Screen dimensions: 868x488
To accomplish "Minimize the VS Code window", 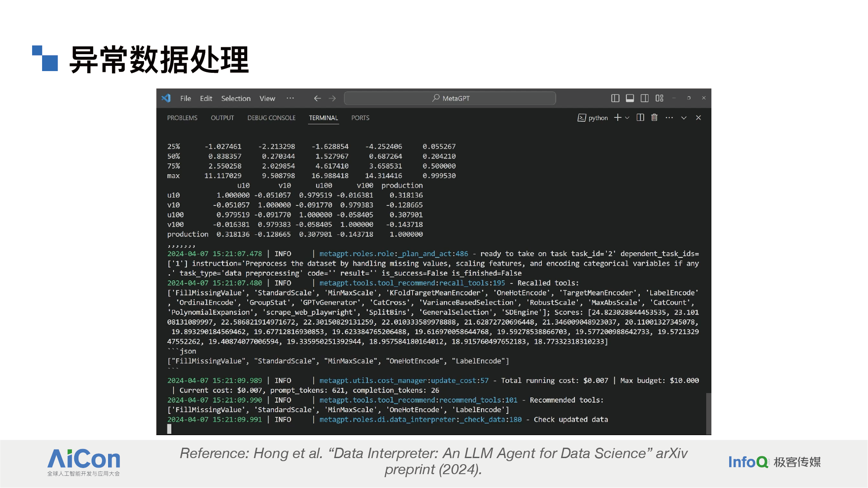I will [x=674, y=98].
